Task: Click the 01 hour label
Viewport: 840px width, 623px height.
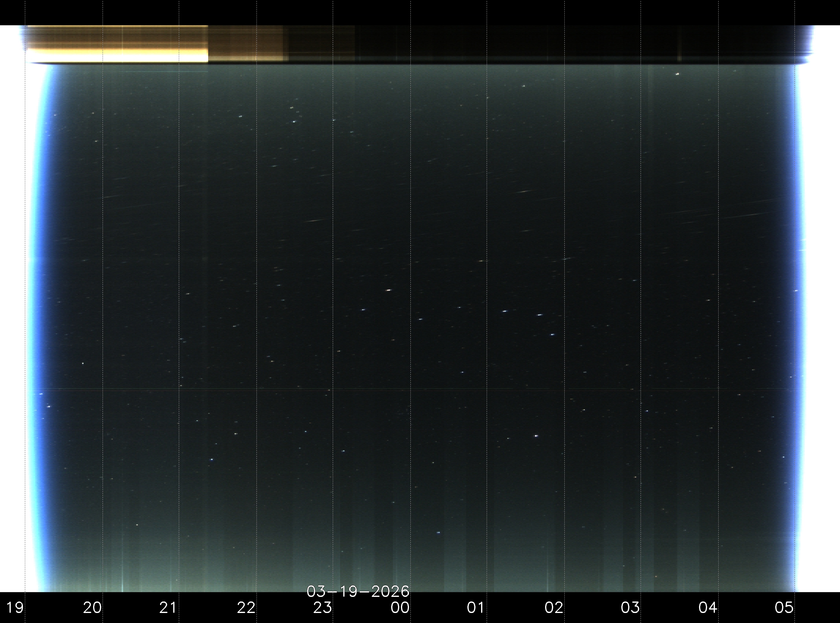Action: (476, 608)
